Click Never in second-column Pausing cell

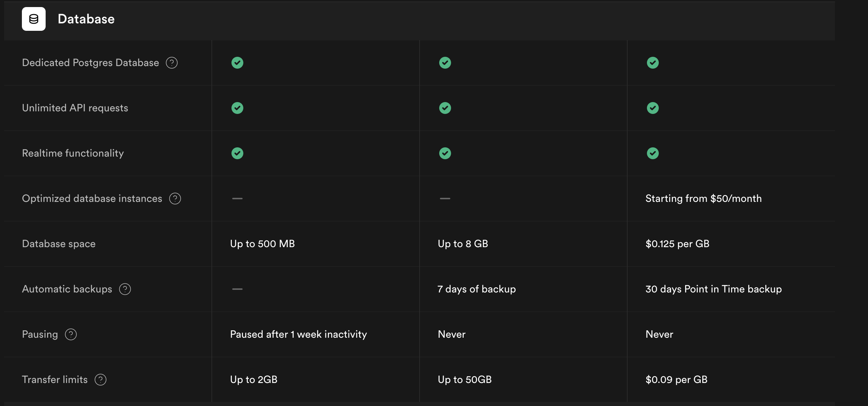click(x=452, y=334)
